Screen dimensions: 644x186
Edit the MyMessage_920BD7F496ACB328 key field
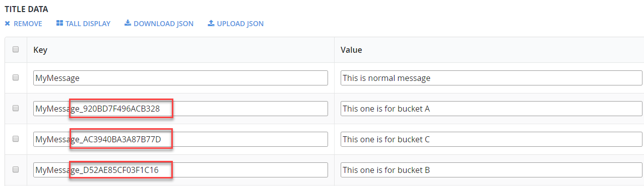(180, 109)
